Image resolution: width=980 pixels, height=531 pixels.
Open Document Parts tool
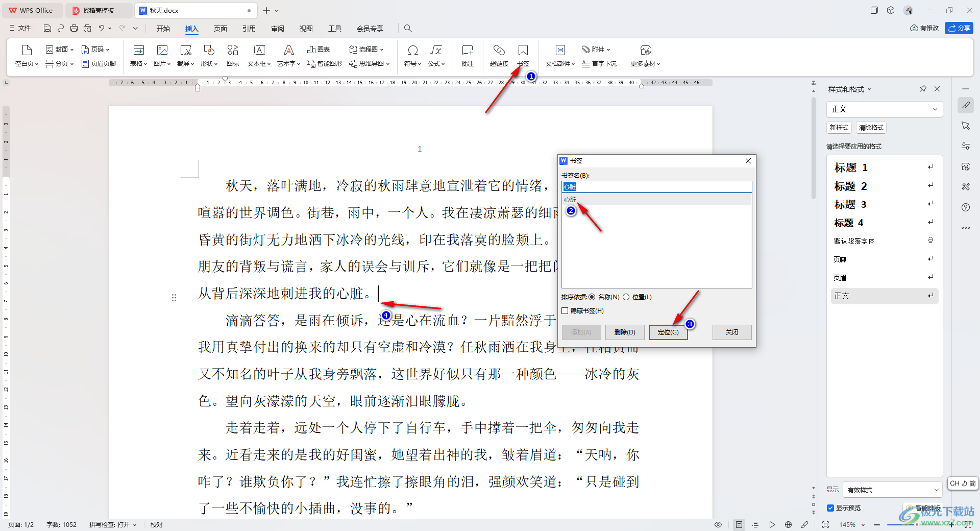point(560,56)
